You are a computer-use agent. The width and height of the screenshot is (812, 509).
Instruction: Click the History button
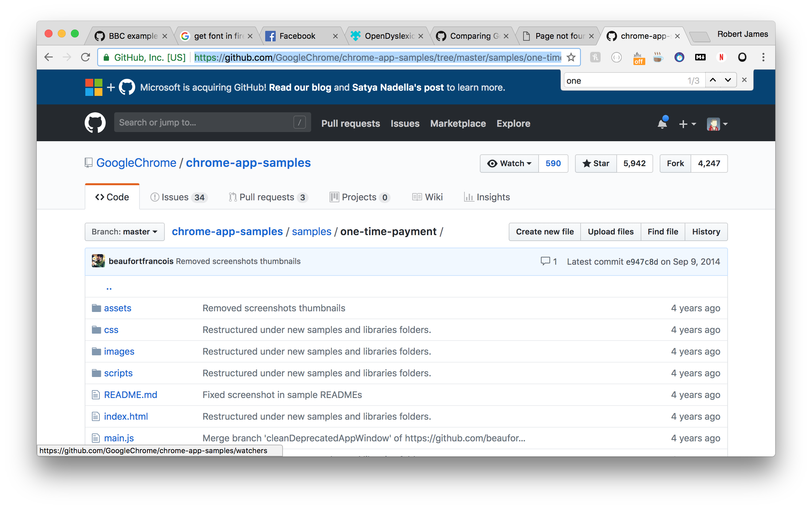coord(706,232)
